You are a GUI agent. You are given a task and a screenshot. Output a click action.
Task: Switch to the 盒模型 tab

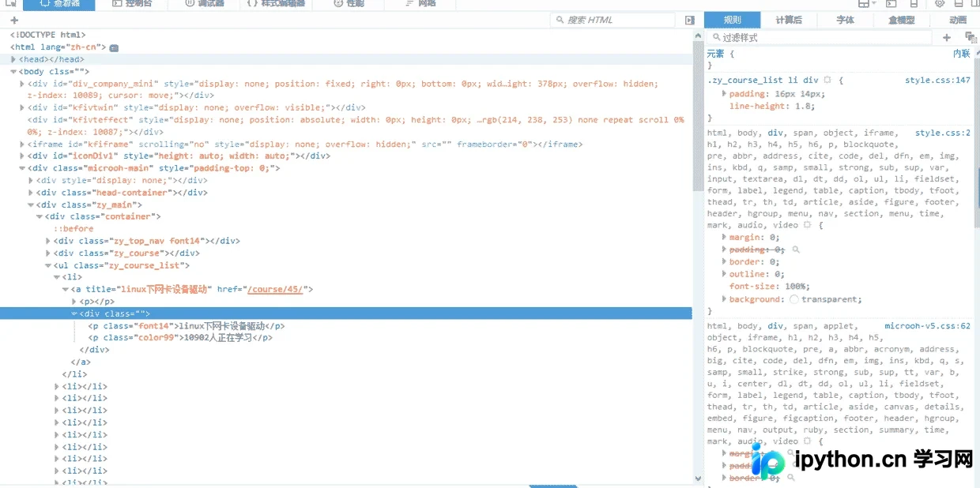[902, 20]
